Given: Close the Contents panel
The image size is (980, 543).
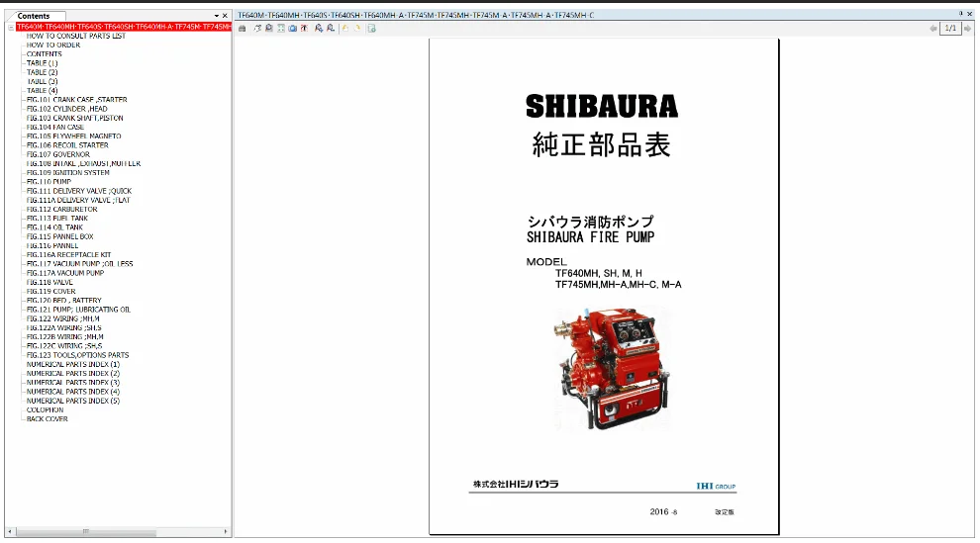Looking at the screenshot, I should coord(225,16).
